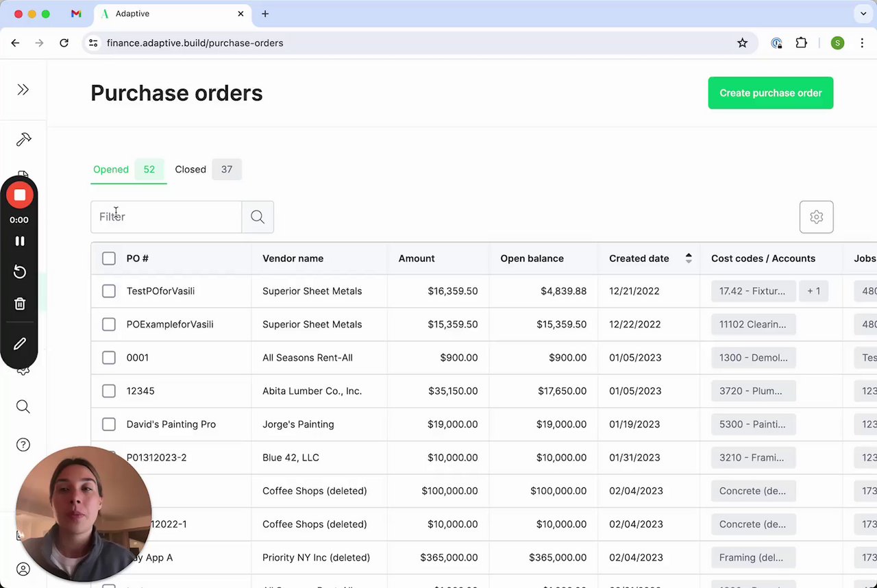The image size is (877, 588).
Task: Check the POExampleforVasili row checkbox
Action: [x=109, y=324]
